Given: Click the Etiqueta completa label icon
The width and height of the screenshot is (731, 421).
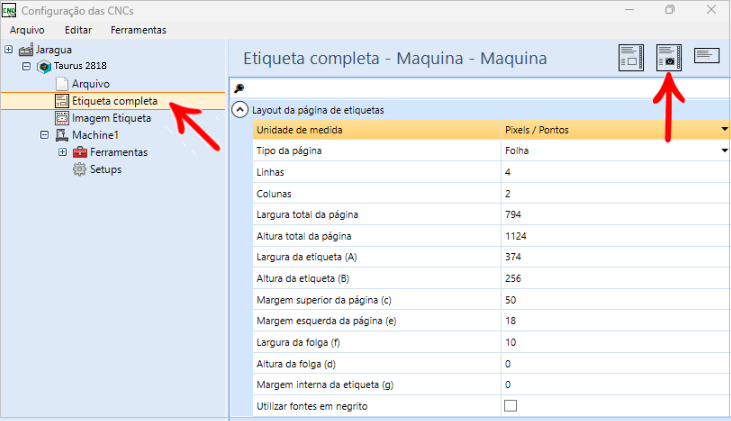Looking at the screenshot, I should click(x=62, y=101).
